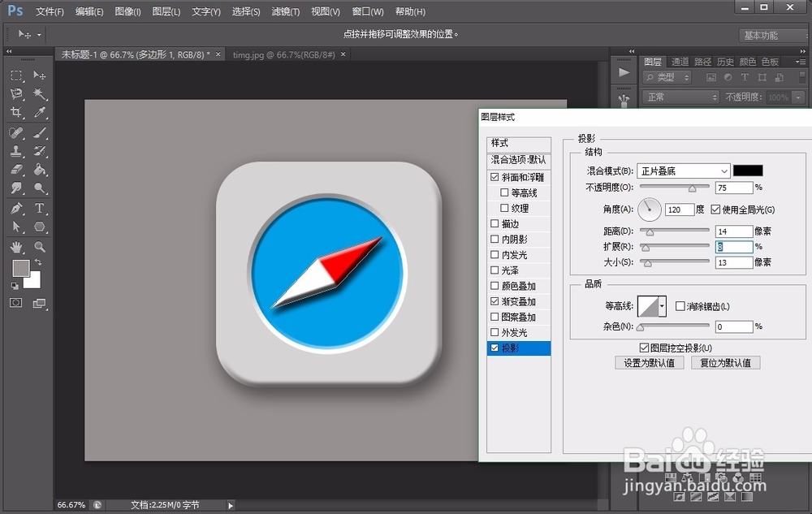Viewport: 812px width, 514px height.
Task: Select the Eraser tool
Action: tap(16, 170)
